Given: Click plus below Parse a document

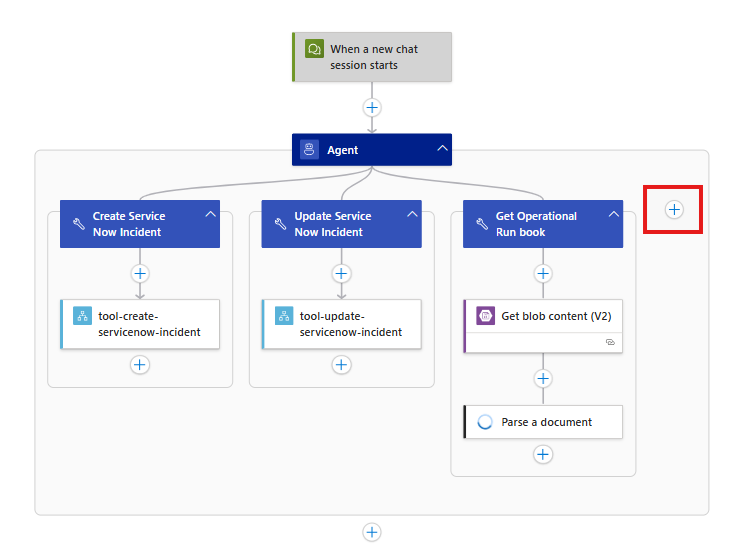Looking at the screenshot, I should pyautogui.click(x=543, y=454).
